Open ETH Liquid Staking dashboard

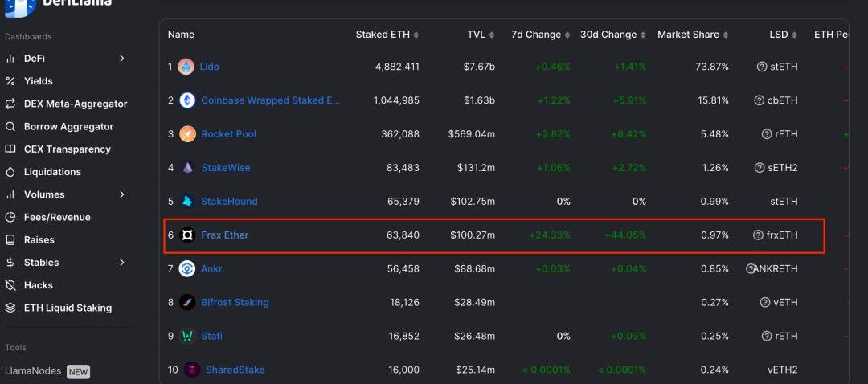(68, 308)
